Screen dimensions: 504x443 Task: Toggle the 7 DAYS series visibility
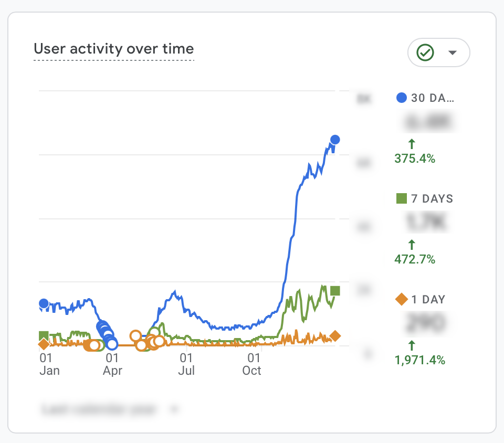click(425, 198)
